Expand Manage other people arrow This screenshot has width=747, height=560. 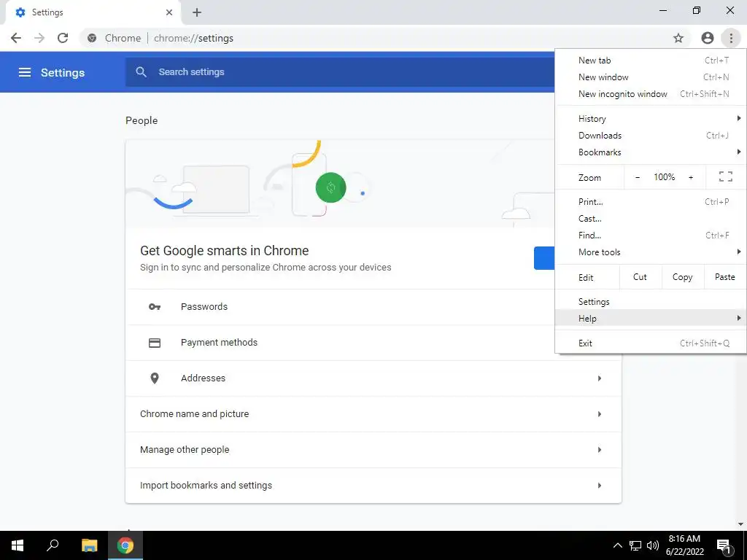[600, 450]
